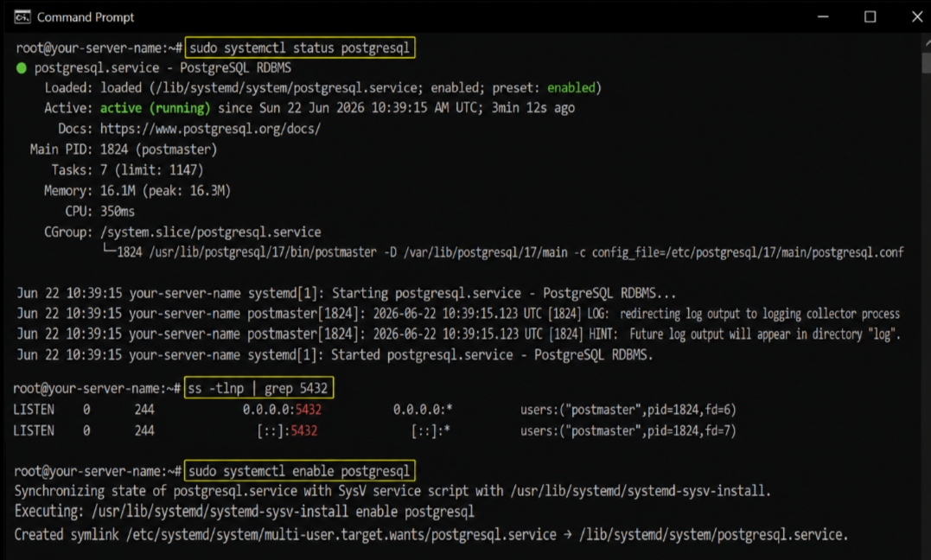
Task: Click 'redirecting log output' LOG line
Action: pos(458,314)
